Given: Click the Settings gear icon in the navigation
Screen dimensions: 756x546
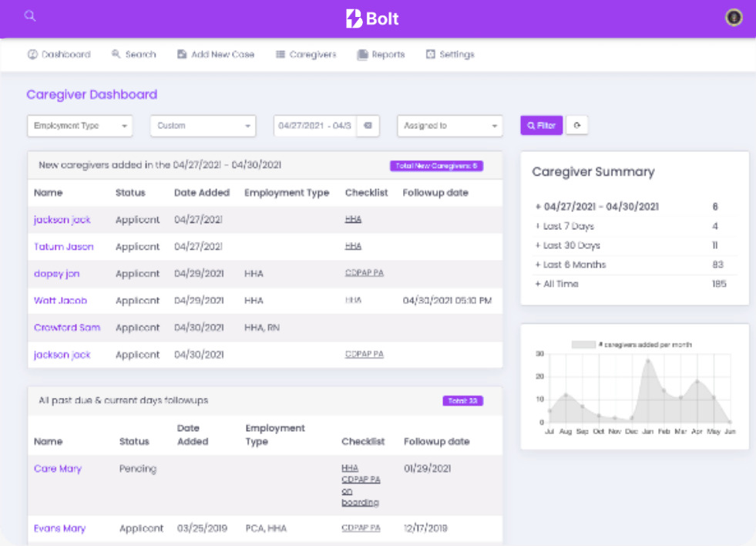Looking at the screenshot, I should coord(431,55).
